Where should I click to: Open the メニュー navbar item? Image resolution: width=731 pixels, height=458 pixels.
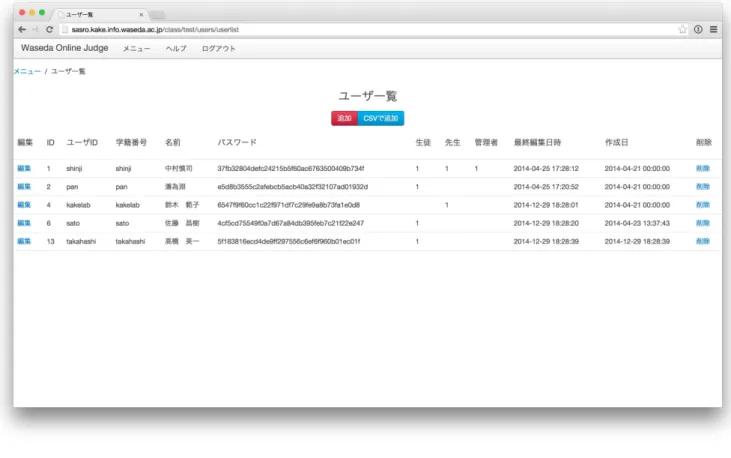pyautogui.click(x=137, y=49)
